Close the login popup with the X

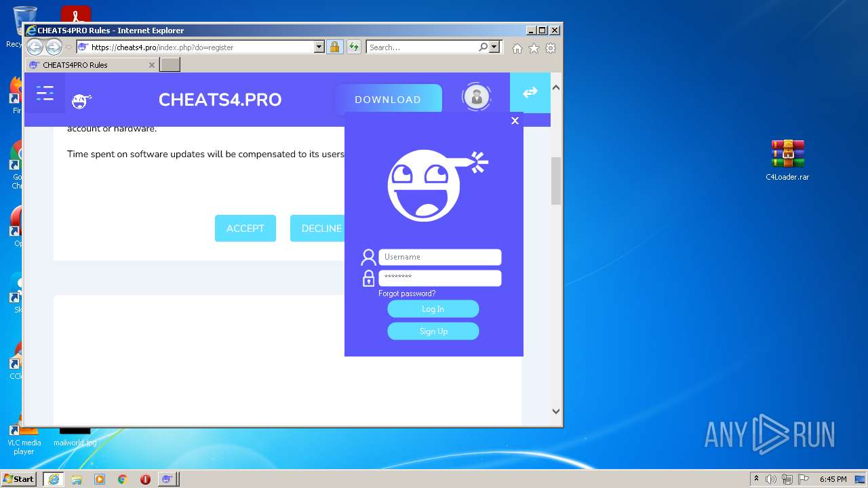(515, 121)
